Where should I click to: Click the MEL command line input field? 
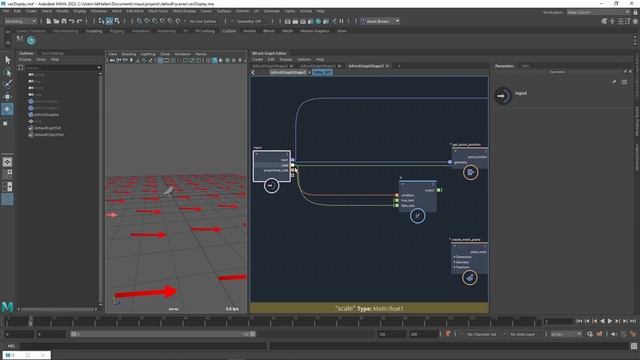click(x=143, y=346)
